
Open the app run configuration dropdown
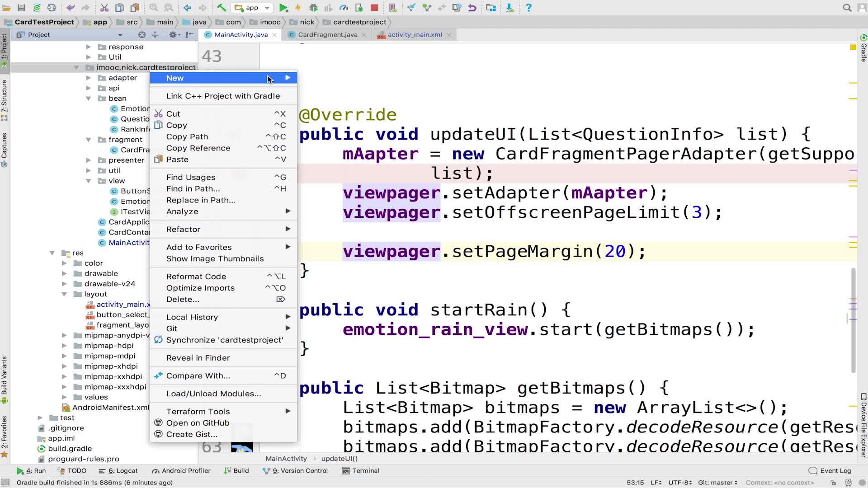coord(253,8)
